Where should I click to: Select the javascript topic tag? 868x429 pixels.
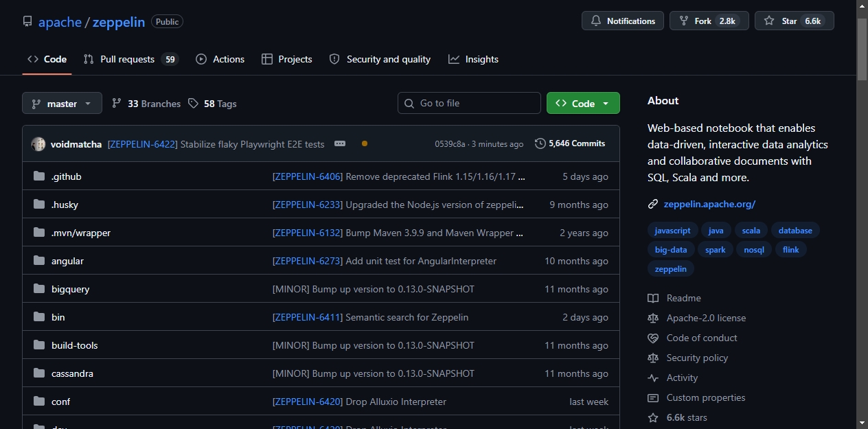click(673, 231)
